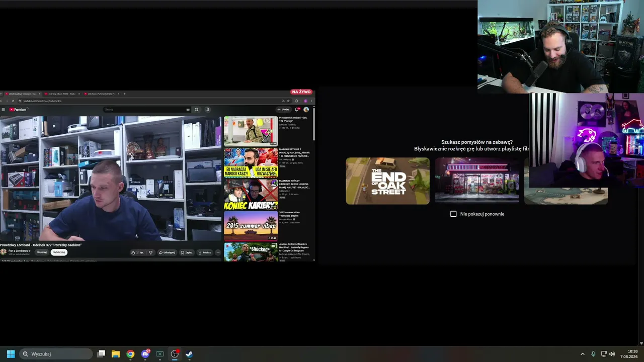The height and width of the screenshot is (362, 644).
Task: Show hidden system tray icons
Action: coord(583,354)
